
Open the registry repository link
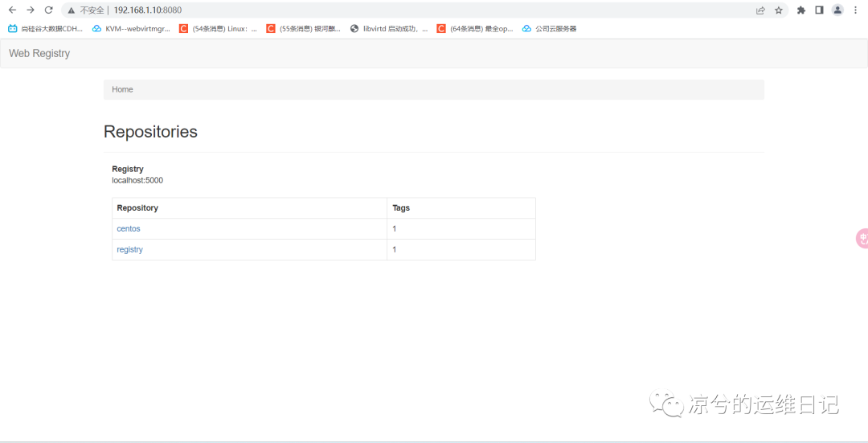[x=129, y=250]
